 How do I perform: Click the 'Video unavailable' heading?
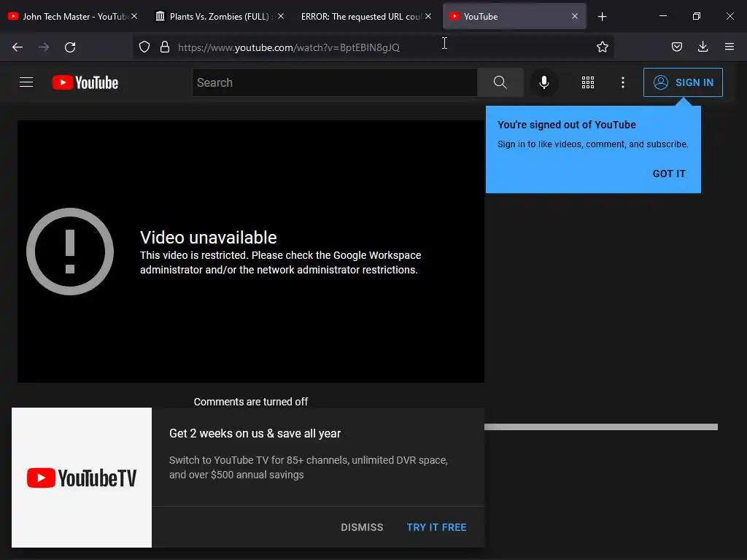pyautogui.click(x=208, y=237)
